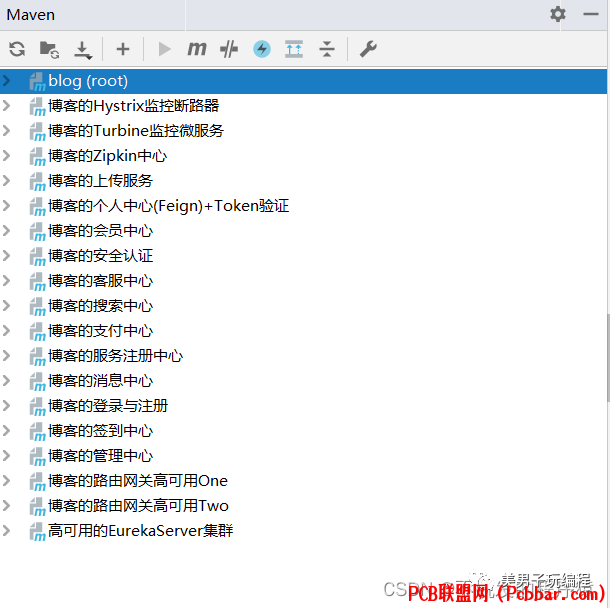Select 博客的Turbine监控微服务 row
The height and width of the screenshot is (608, 610).
click(x=303, y=131)
